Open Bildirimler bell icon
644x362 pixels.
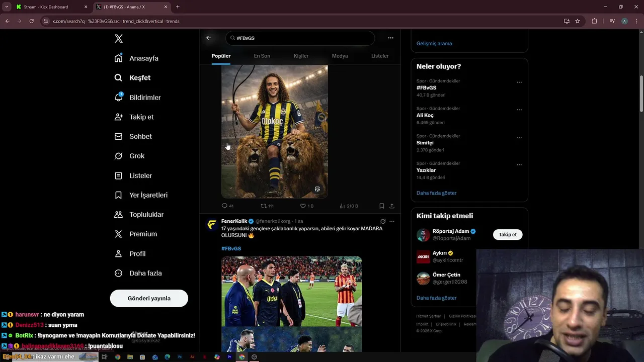pos(118,97)
